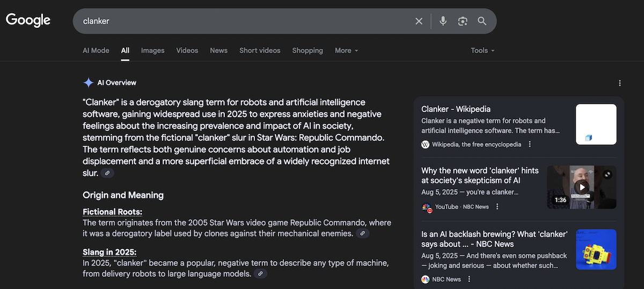Click the magnifying glass search icon

(x=482, y=21)
